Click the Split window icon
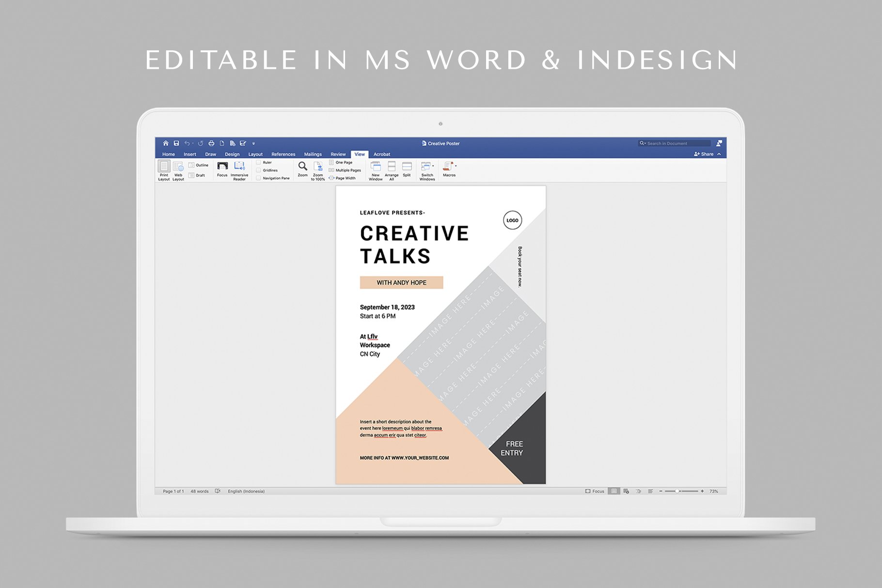882x588 pixels. coord(407,167)
